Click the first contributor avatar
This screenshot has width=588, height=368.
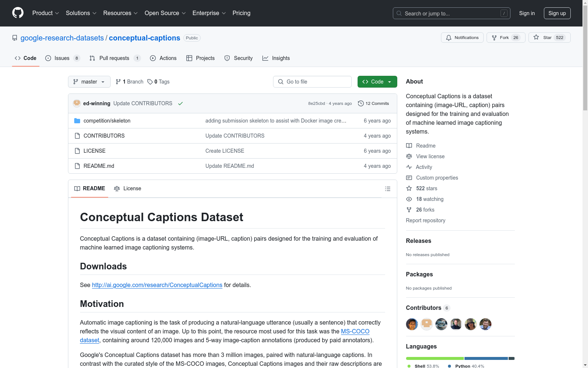click(412, 324)
